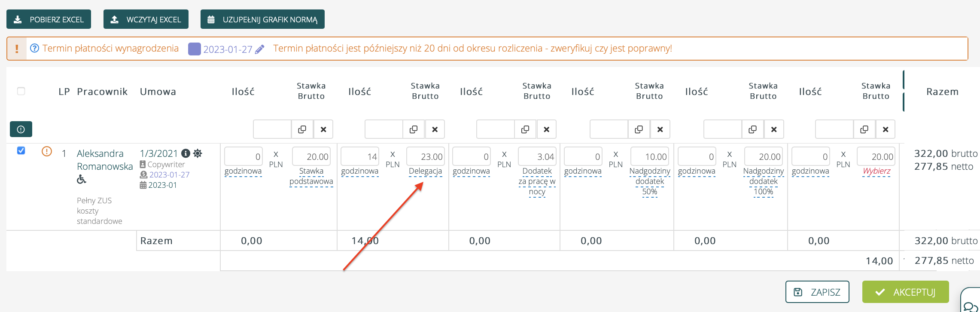
Task: Click the Pobierz Excel button
Action: coord(49,19)
